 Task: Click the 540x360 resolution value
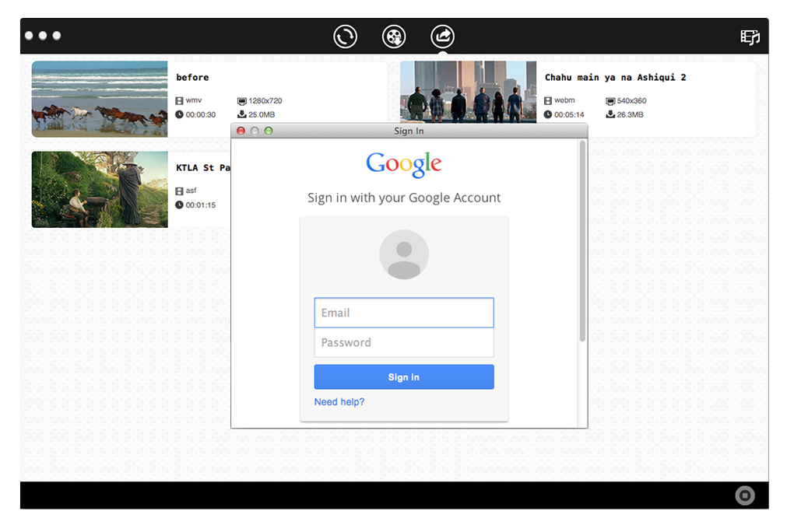pyautogui.click(x=632, y=101)
